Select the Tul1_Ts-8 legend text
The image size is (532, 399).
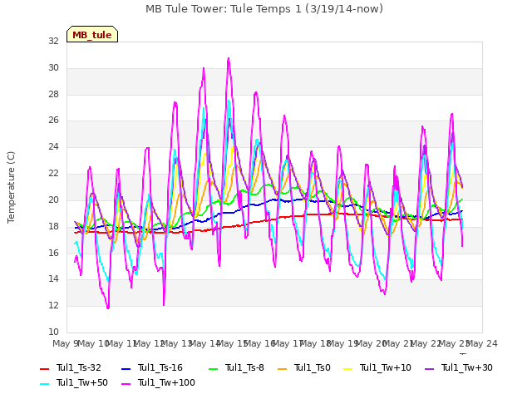click(x=244, y=367)
